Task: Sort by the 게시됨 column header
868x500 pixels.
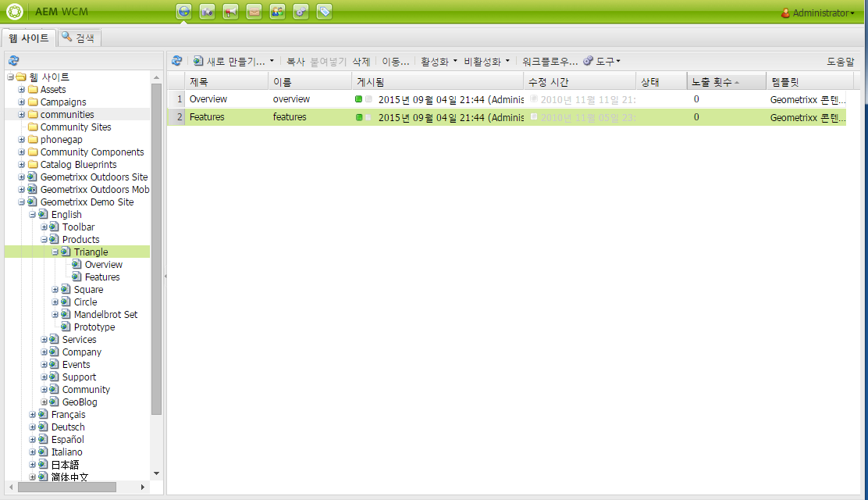Action: [438, 82]
